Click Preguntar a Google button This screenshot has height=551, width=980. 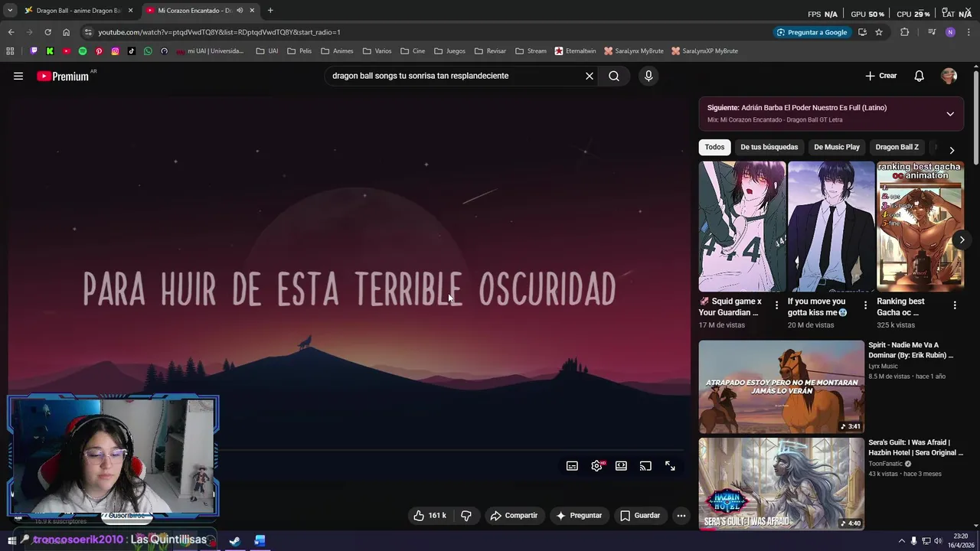coord(812,32)
